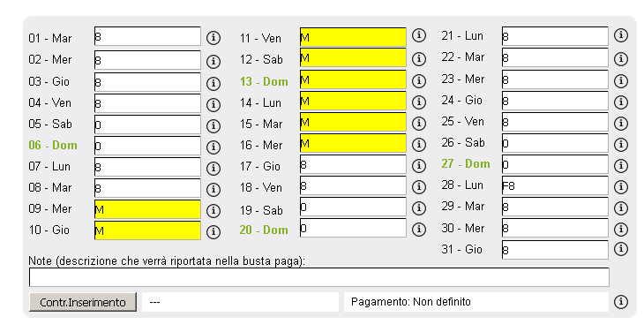The image size is (644, 332).
Task: Select hours field for 17 - Gio
Action: point(353,164)
